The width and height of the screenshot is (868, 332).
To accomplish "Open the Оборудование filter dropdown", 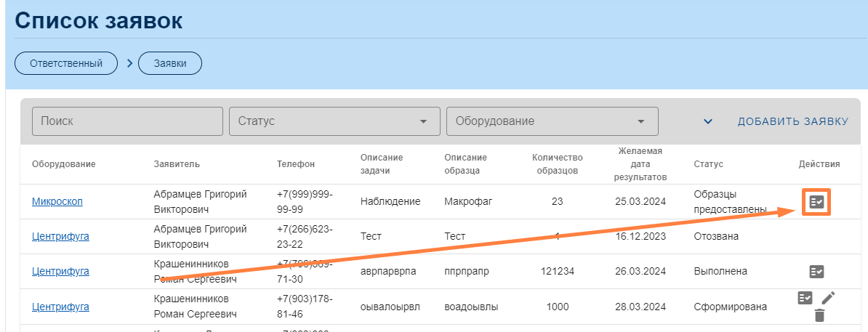I will 552,121.
